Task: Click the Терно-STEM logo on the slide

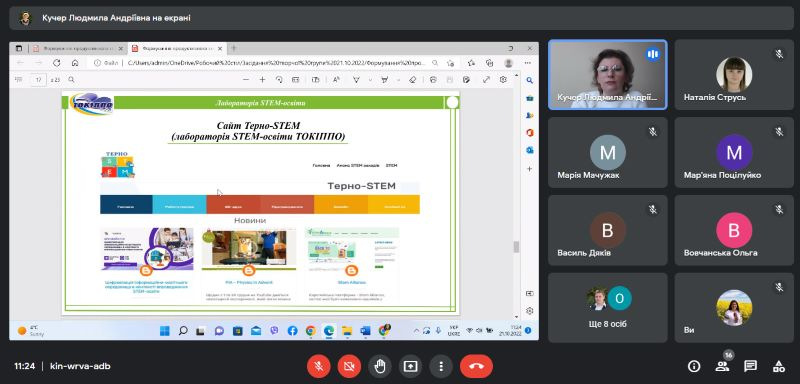Action: coord(118,164)
